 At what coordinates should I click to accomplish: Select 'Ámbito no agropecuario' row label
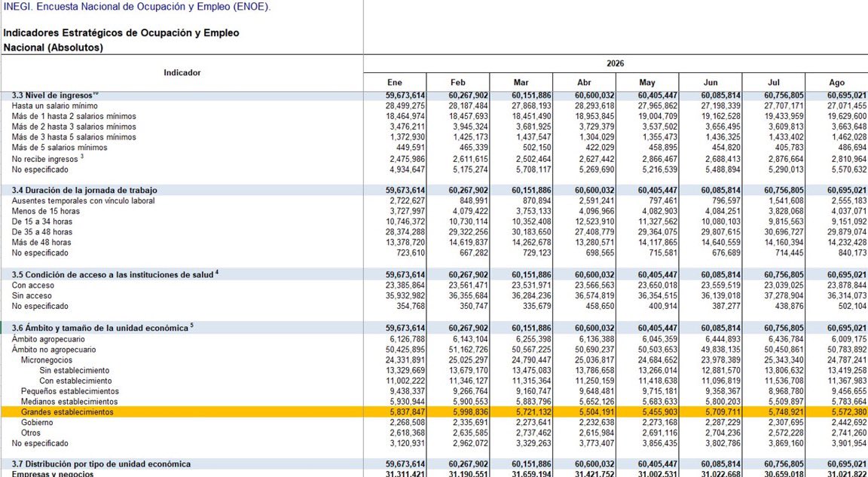tap(53, 349)
